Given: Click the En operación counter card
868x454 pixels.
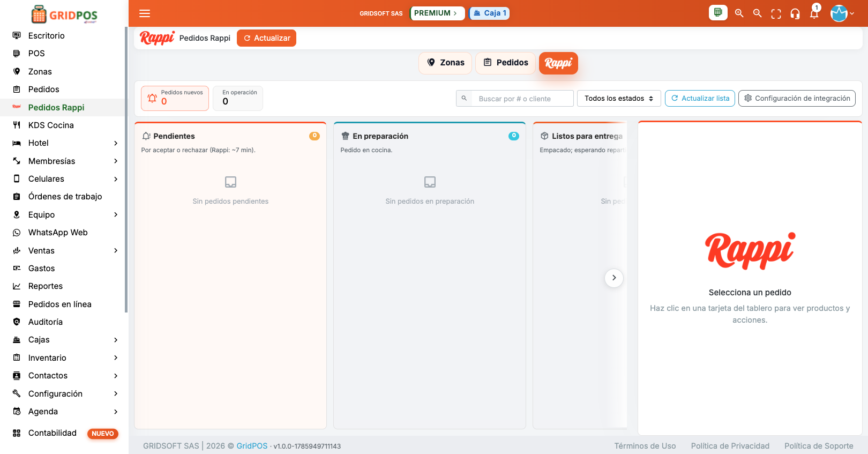Looking at the screenshot, I should (x=238, y=98).
